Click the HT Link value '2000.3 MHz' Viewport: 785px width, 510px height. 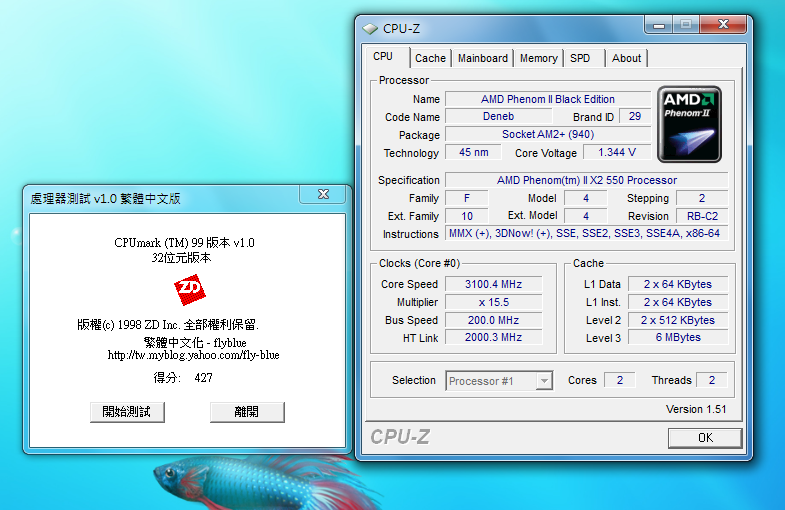pyautogui.click(x=494, y=338)
